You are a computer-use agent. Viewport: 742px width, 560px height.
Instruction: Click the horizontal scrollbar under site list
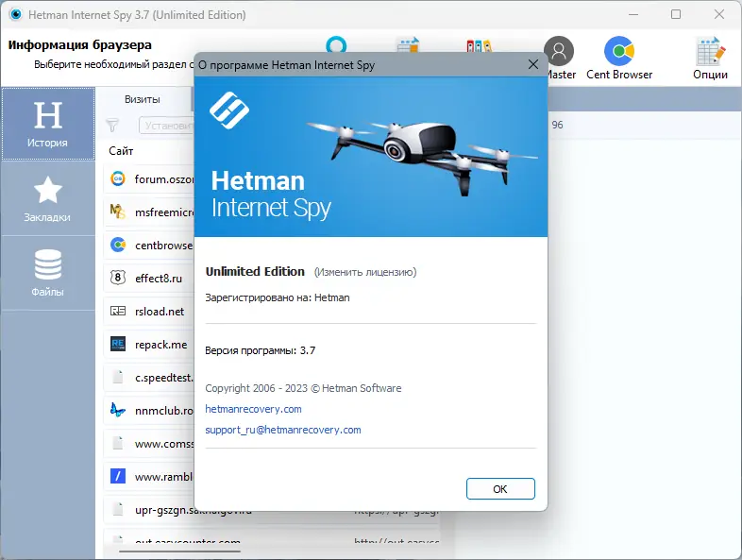(x=179, y=551)
